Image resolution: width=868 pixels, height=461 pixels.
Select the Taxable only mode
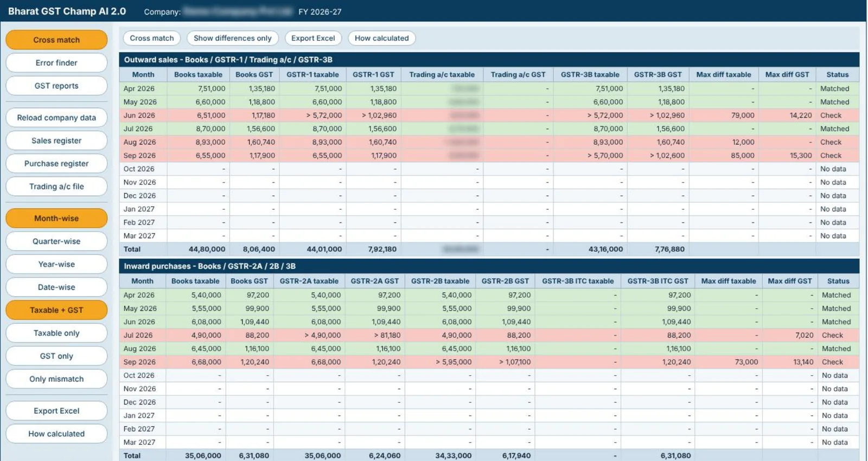pos(56,333)
